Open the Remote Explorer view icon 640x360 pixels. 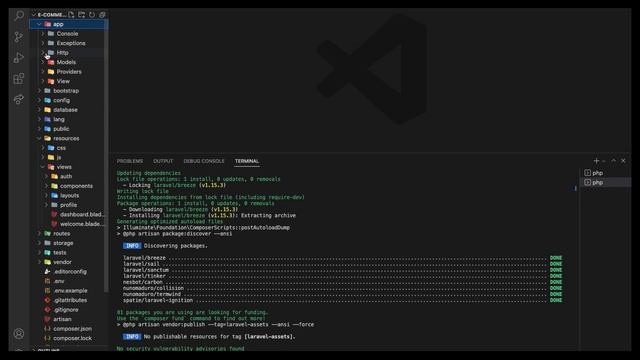coord(19,99)
